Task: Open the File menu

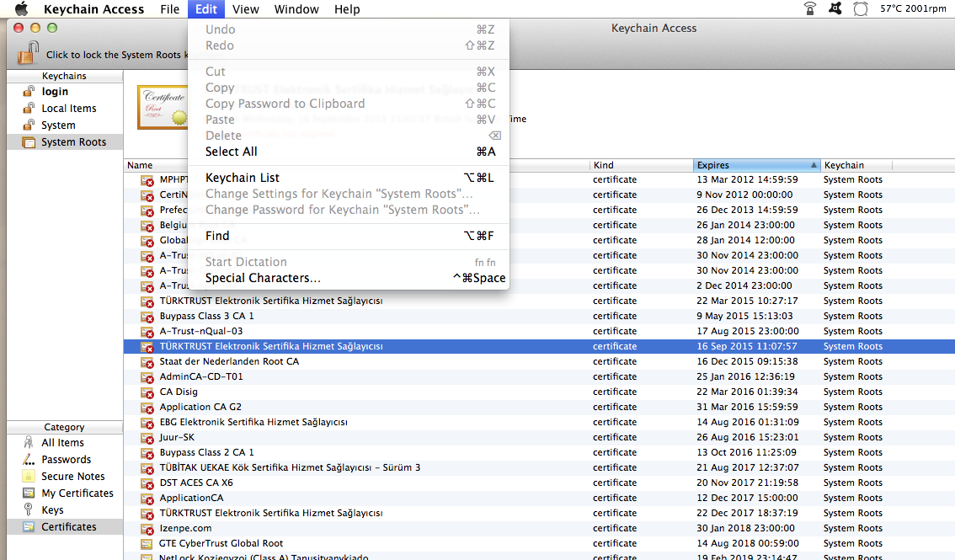Action: [169, 9]
